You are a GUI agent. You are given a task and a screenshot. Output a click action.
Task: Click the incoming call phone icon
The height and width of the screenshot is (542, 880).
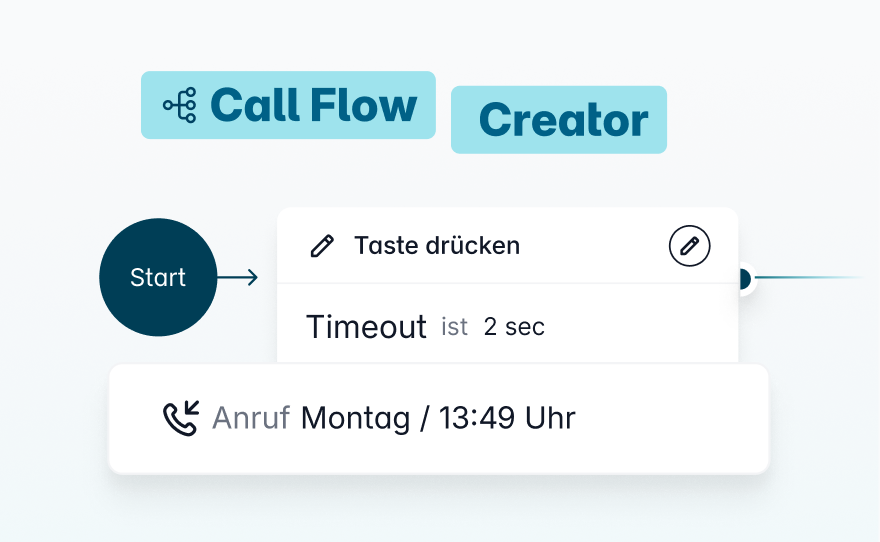tap(181, 418)
